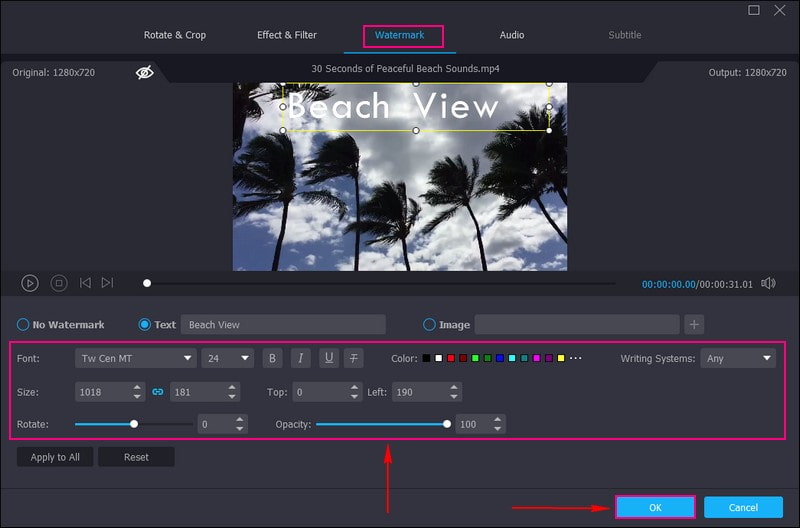Click the size aspect ratio link icon
Screen dimensions: 800x528
click(x=157, y=392)
